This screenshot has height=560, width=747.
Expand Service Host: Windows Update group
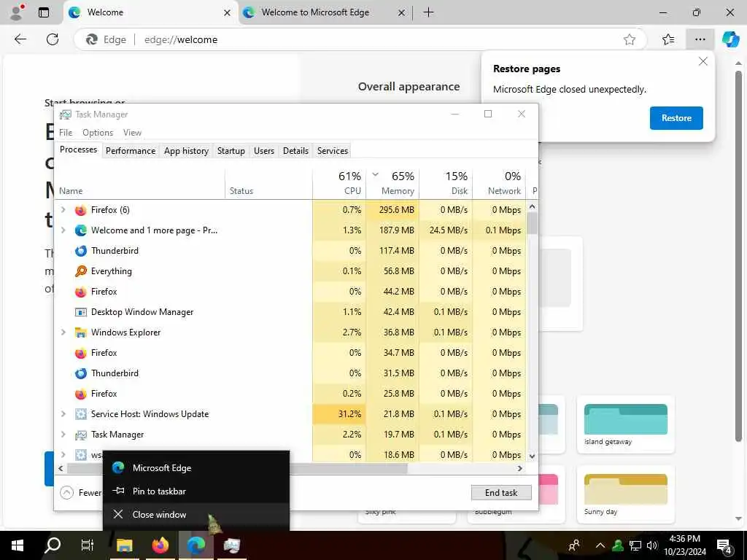click(63, 414)
